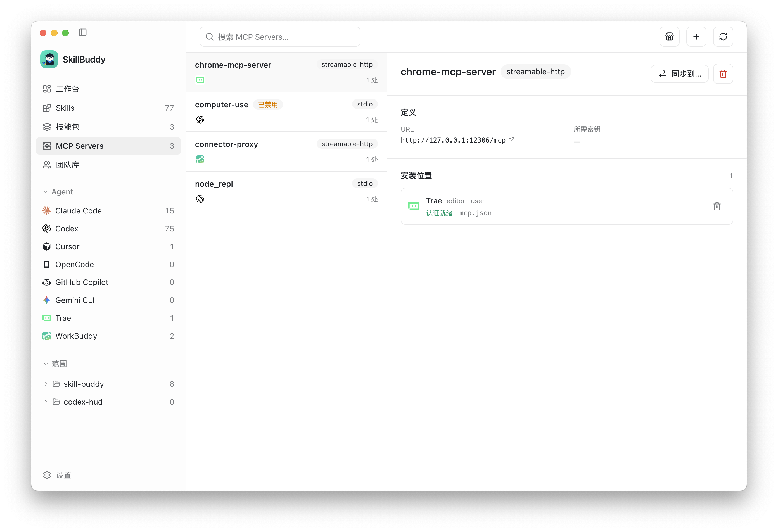Select MCP Servers in sidebar
This screenshot has width=778, height=532.
click(x=108, y=146)
